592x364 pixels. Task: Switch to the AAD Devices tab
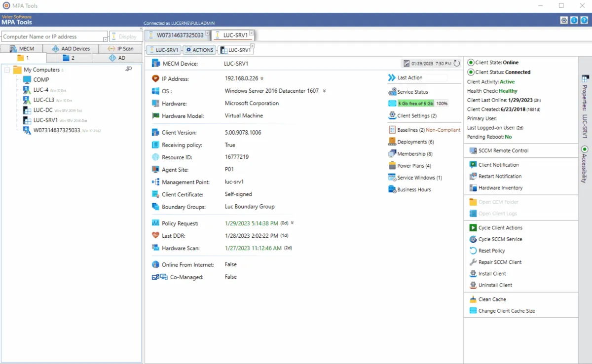point(71,49)
